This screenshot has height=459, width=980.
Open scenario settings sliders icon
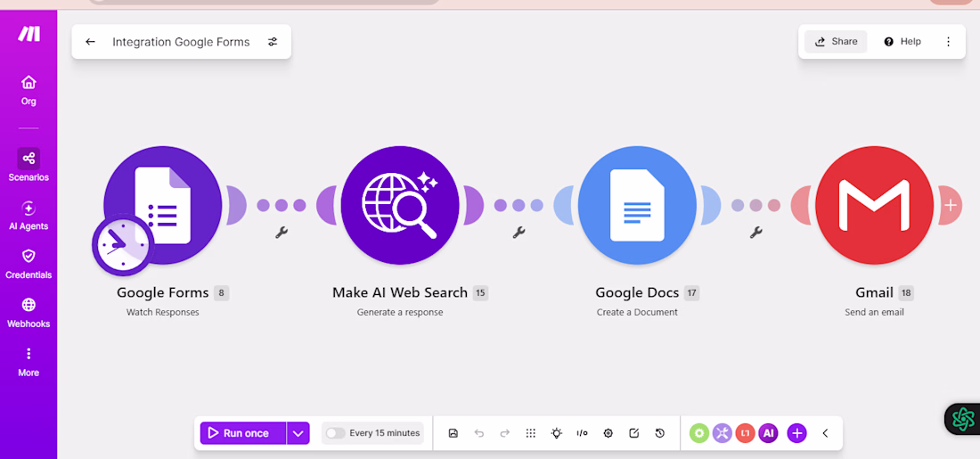(x=273, y=42)
